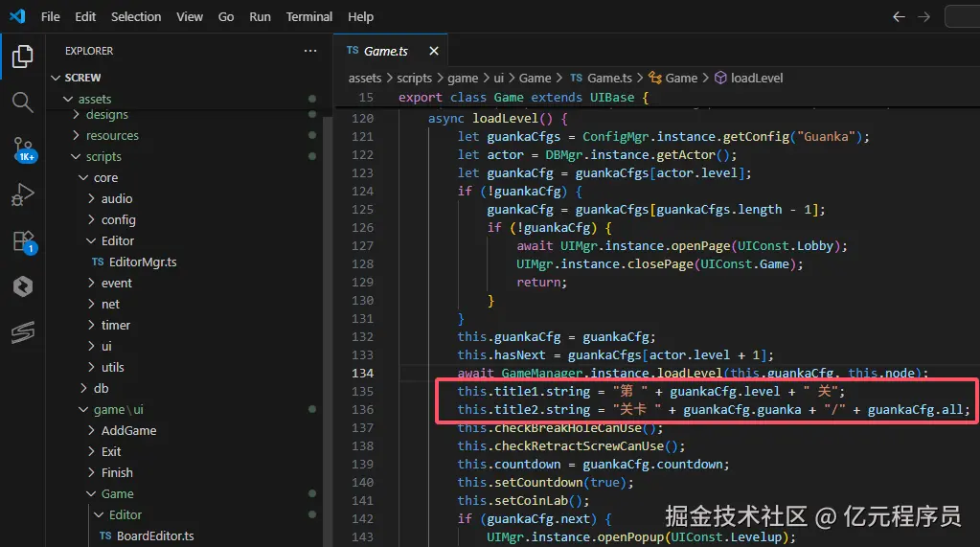Click the go back navigation arrow
980x547 pixels.
click(x=898, y=16)
